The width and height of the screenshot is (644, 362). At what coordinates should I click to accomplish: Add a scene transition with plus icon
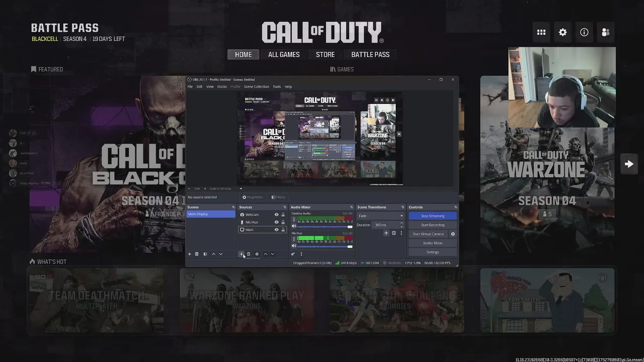[386, 233]
